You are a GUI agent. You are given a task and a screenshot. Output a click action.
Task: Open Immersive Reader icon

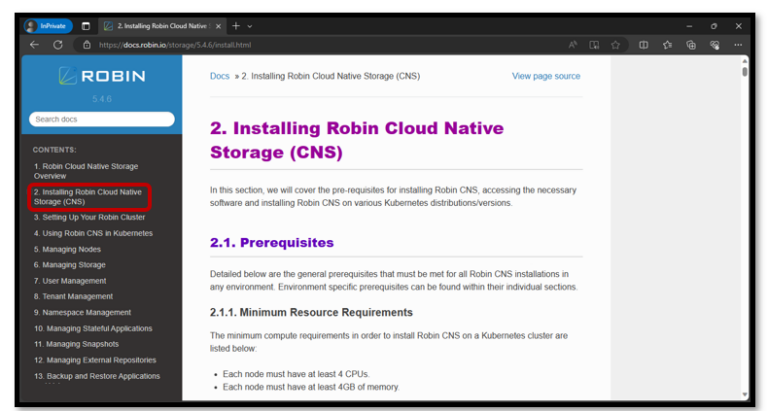click(594, 45)
